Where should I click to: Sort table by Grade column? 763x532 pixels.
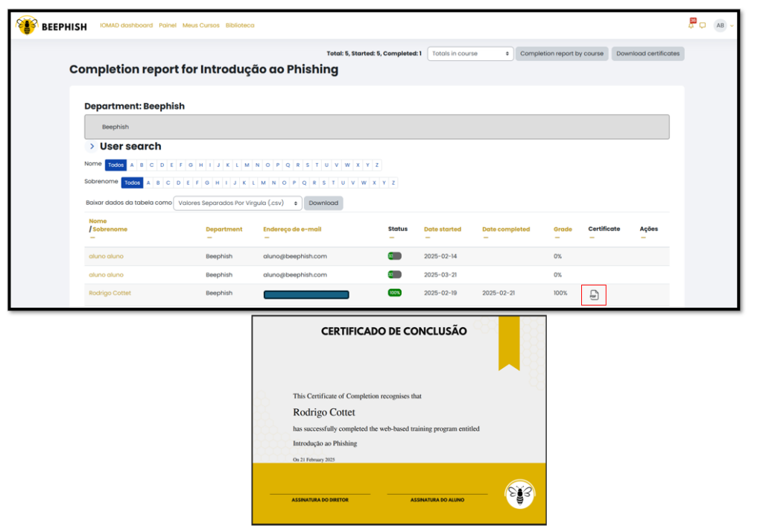click(x=563, y=229)
